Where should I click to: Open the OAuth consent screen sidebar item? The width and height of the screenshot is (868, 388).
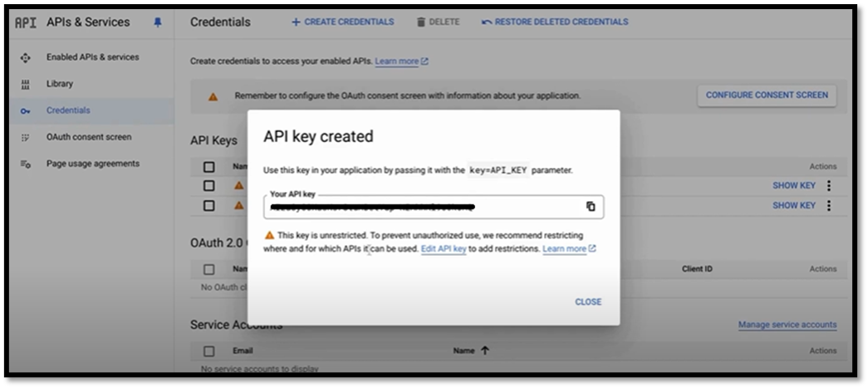(89, 137)
